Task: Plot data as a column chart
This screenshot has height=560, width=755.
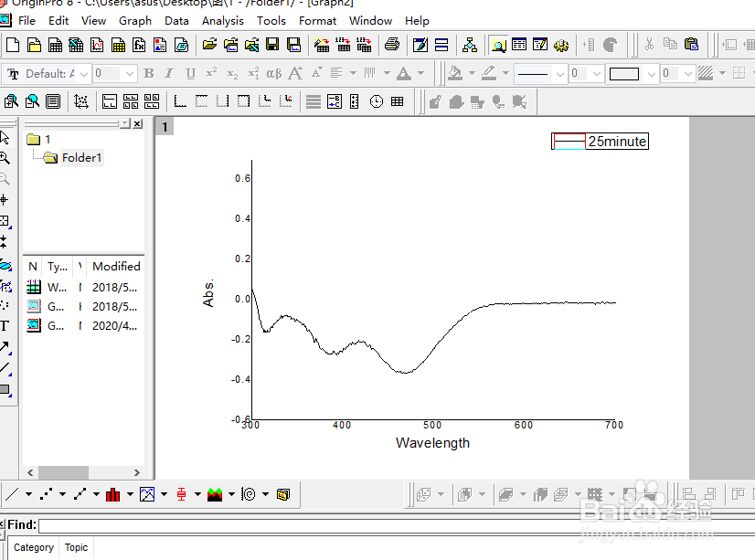Action: point(113,494)
